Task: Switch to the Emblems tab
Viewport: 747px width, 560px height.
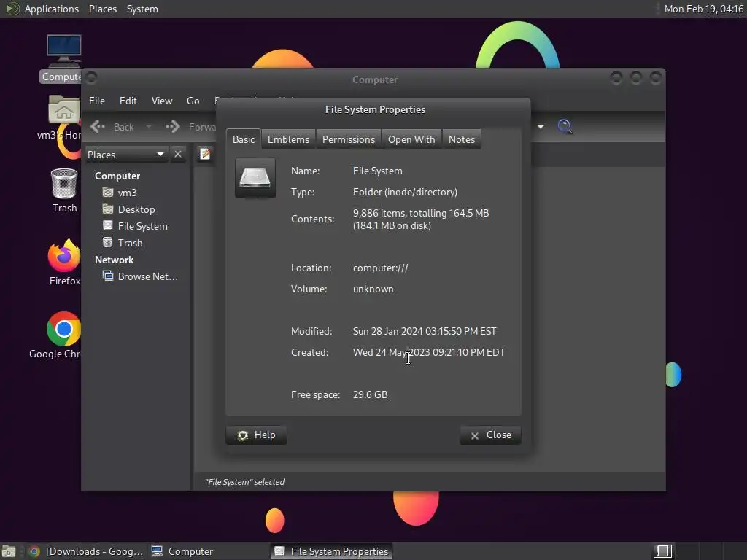Action: coord(288,139)
